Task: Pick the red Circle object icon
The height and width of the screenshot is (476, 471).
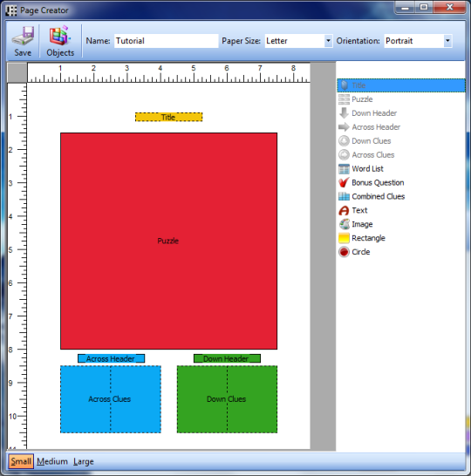Action: tap(344, 252)
